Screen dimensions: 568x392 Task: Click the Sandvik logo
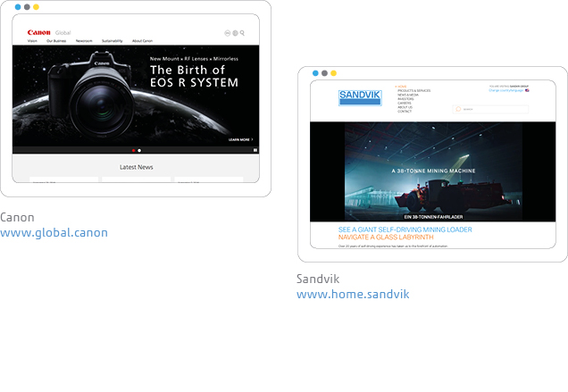coord(359,97)
